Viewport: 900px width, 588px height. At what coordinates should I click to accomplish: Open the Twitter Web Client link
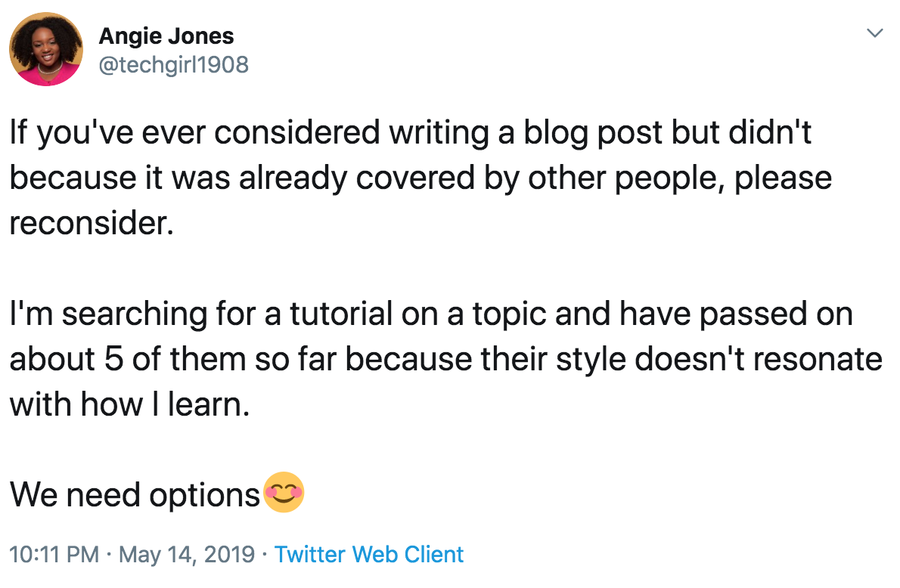[369, 554]
